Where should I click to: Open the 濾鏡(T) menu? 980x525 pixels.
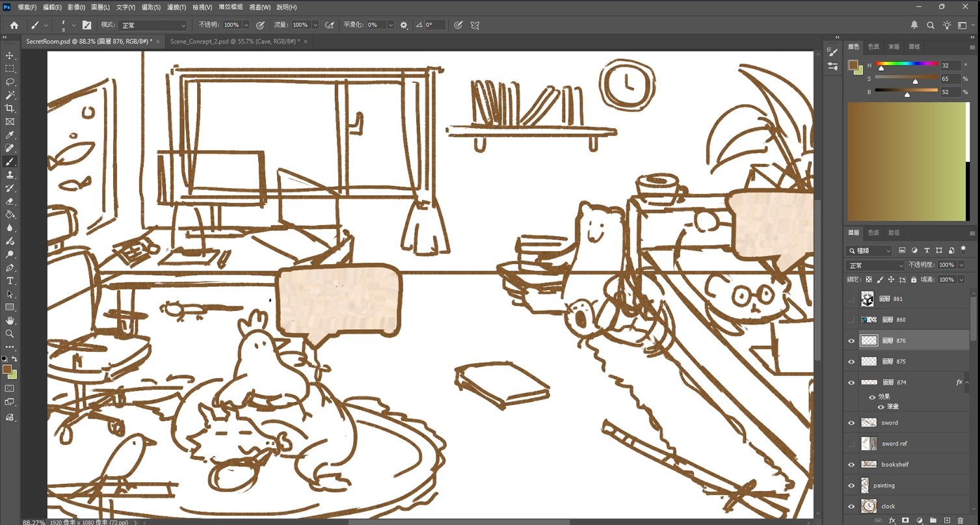pos(176,7)
